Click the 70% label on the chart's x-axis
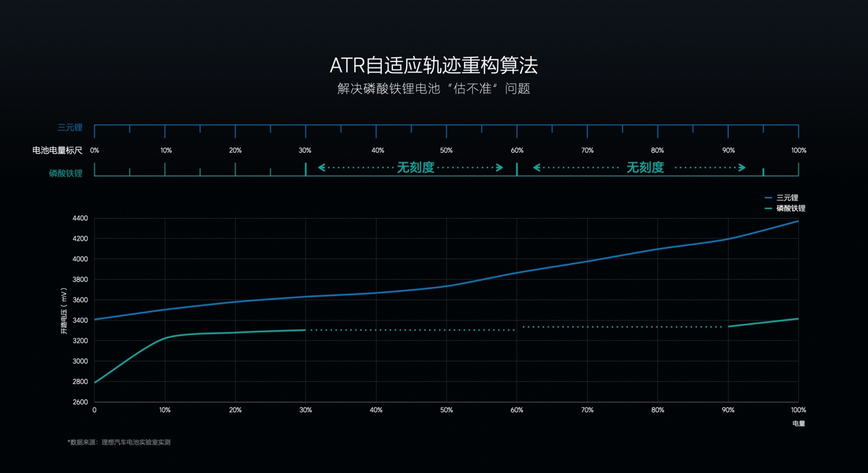Screen dimensions: 868x473 point(587,410)
